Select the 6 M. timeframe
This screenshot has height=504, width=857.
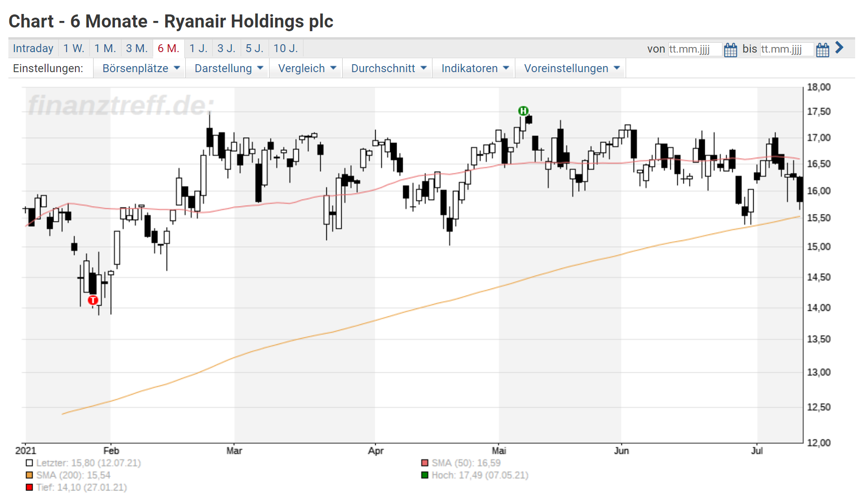point(169,48)
